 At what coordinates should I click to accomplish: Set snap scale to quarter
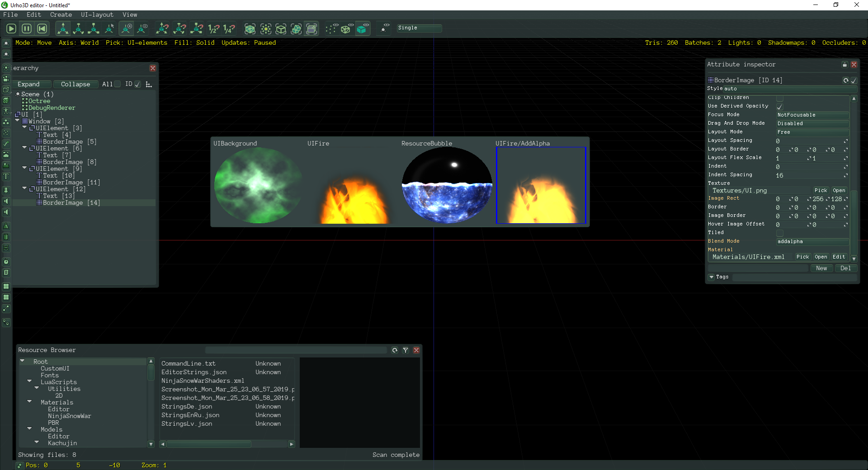(x=229, y=28)
